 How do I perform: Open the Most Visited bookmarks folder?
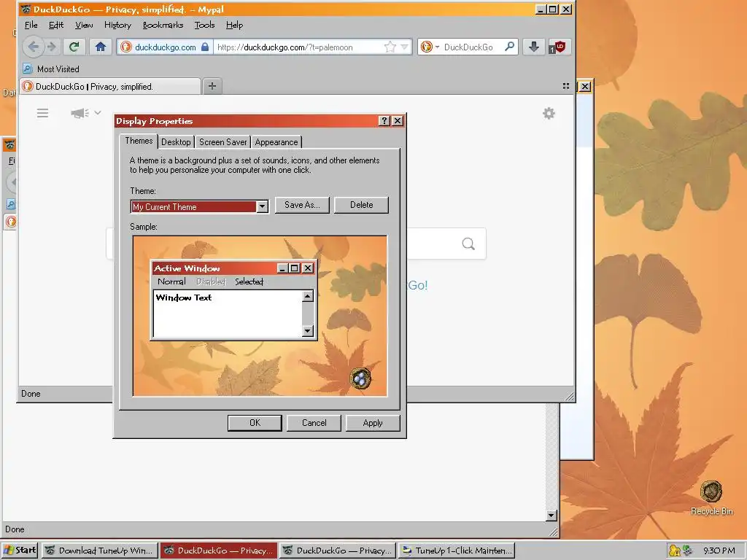tap(51, 69)
